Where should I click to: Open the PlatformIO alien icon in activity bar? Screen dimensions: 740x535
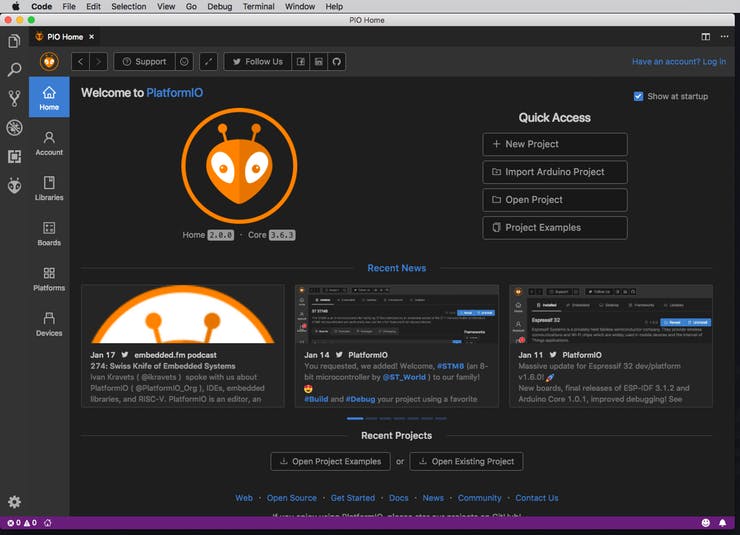[14, 185]
